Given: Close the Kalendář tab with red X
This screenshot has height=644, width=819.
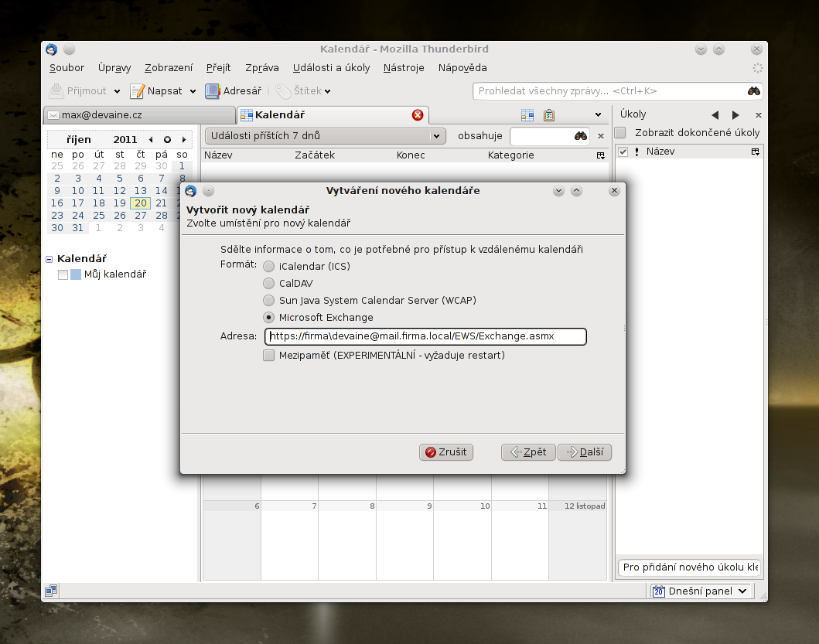Looking at the screenshot, I should point(418,115).
